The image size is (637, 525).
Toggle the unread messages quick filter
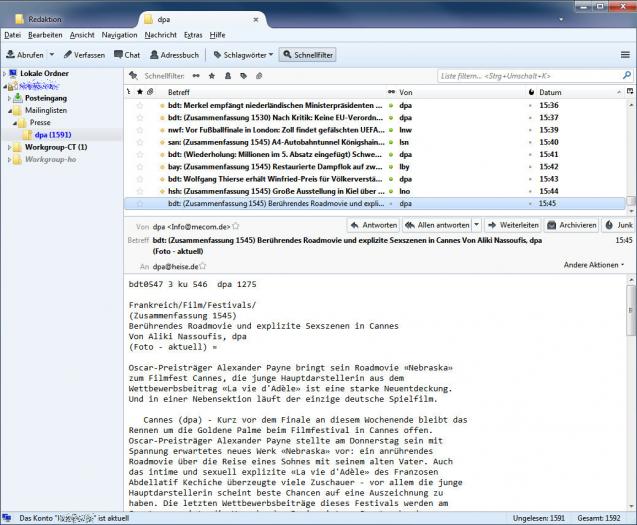click(196, 76)
